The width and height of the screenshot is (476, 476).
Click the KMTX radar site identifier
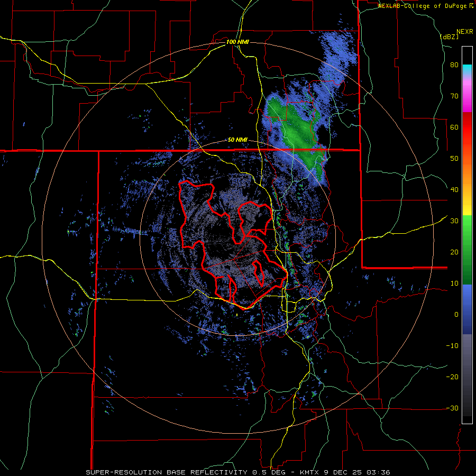point(309,472)
